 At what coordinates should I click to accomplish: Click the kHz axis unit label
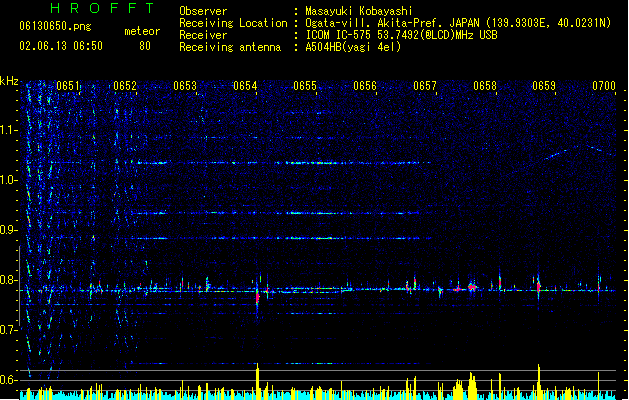pyautogui.click(x=9, y=81)
